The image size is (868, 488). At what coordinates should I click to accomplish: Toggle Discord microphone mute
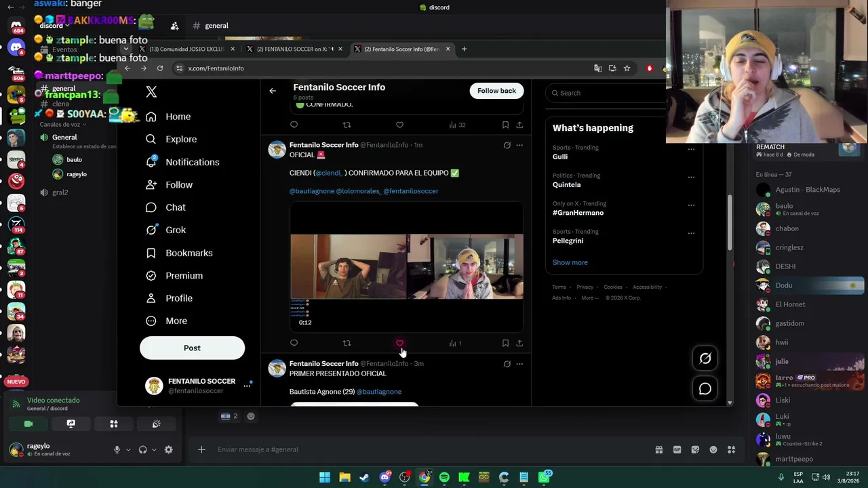[117, 449]
